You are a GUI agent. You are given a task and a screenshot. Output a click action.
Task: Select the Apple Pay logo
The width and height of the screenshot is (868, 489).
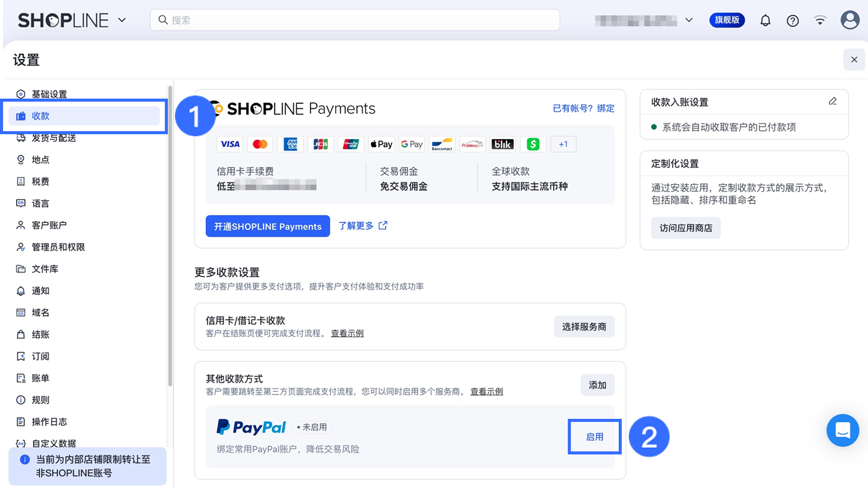coord(381,144)
